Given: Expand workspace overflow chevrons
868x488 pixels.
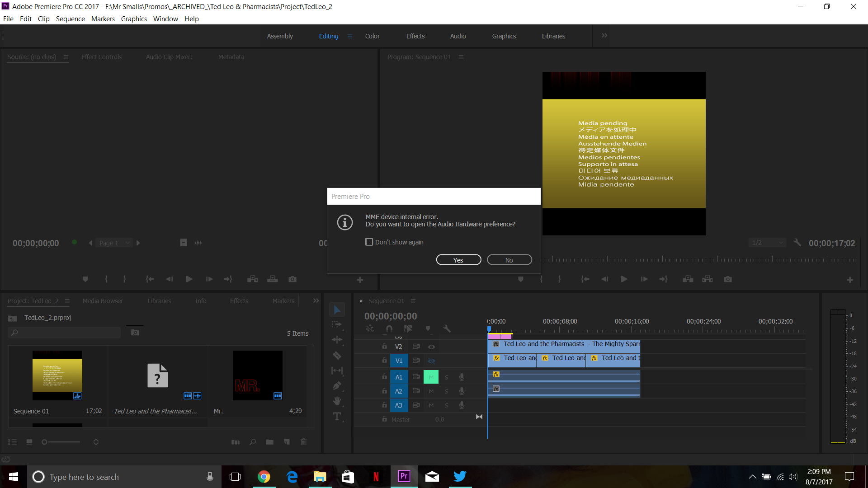Looking at the screenshot, I should click(604, 36).
